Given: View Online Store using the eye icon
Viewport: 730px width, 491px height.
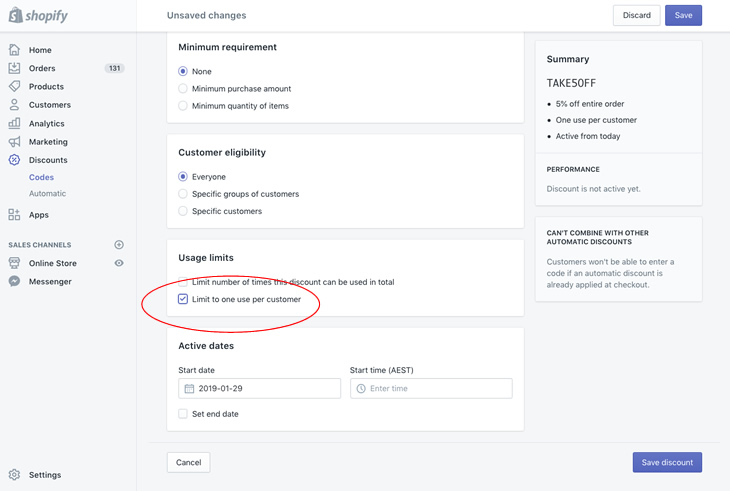Looking at the screenshot, I should (x=119, y=263).
